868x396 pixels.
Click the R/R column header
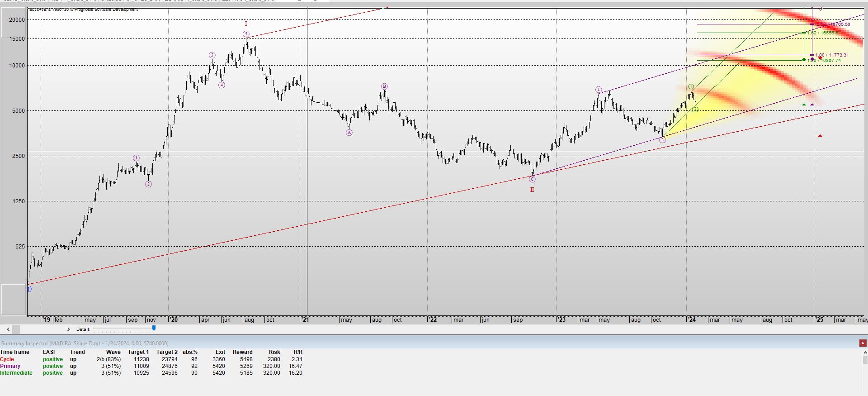298,352
